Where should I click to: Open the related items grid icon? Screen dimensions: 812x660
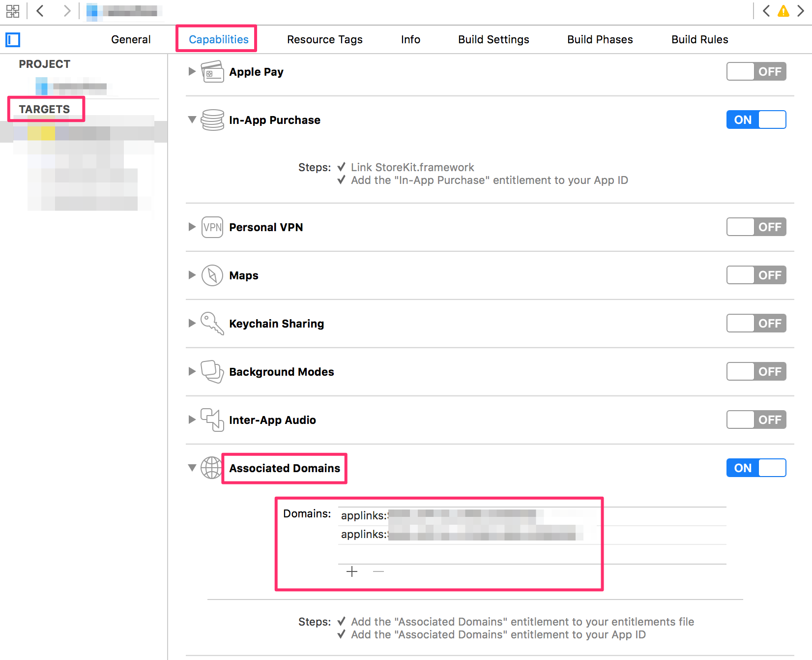point(13,11)
